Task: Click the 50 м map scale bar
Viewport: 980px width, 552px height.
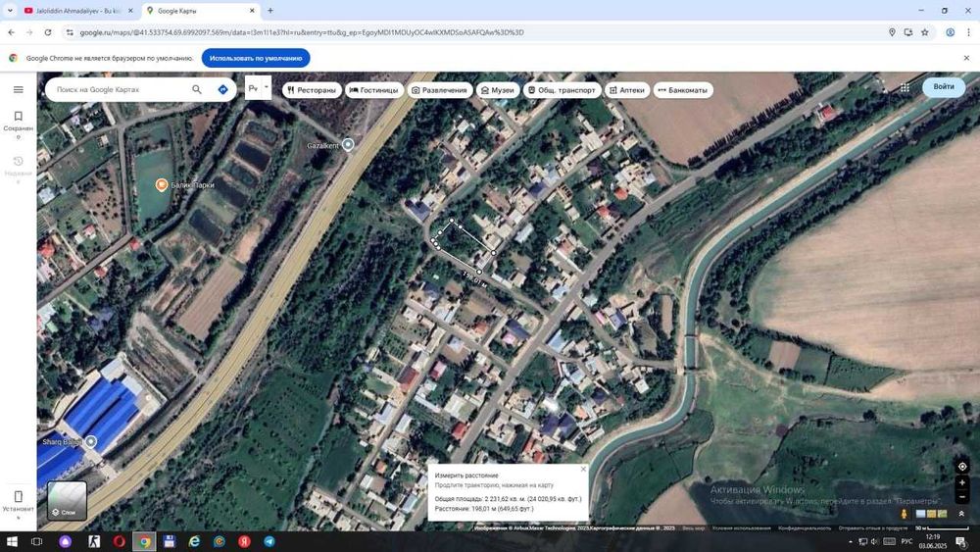Action: click(941, 528)
